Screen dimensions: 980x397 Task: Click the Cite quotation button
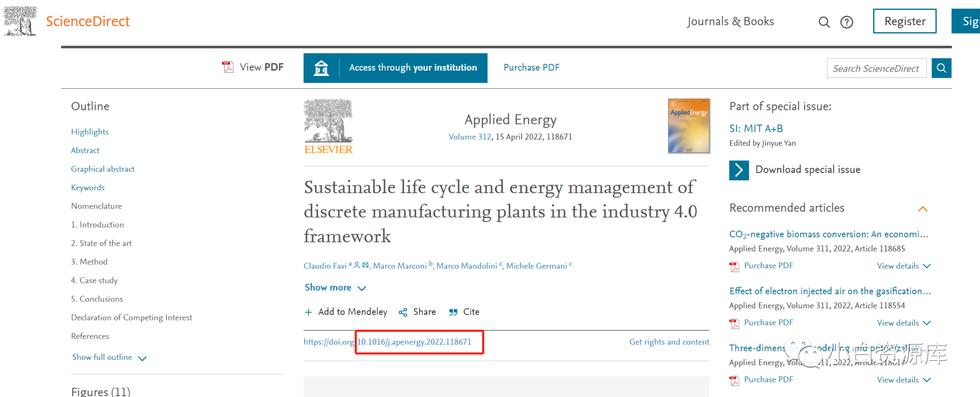(x=464, y=312)
